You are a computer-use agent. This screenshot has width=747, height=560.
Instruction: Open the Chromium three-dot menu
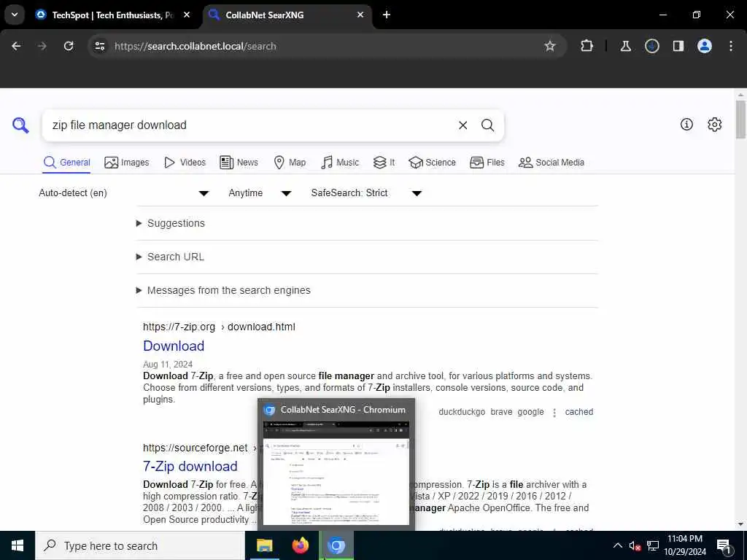point(731,46)
